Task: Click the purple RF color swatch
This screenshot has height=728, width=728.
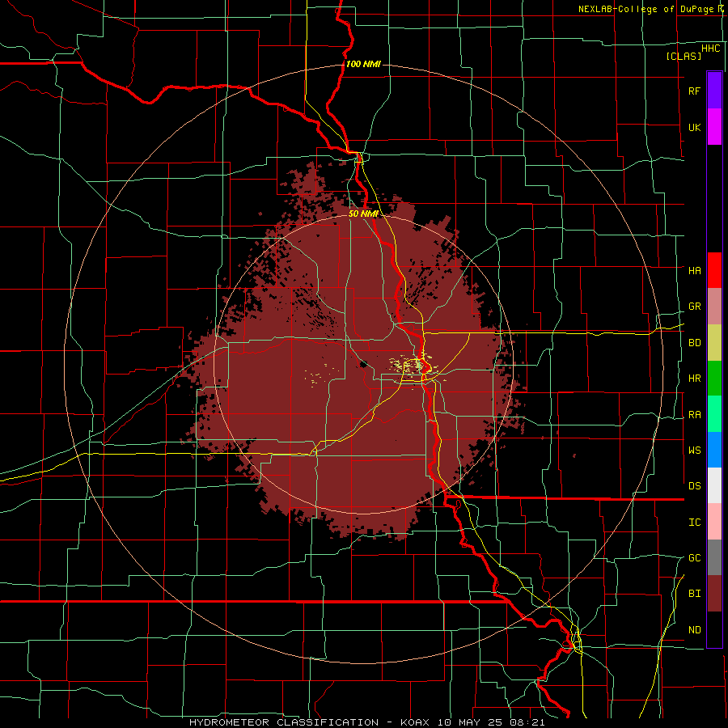Action: pyautogui.click(x=714, y=91)
